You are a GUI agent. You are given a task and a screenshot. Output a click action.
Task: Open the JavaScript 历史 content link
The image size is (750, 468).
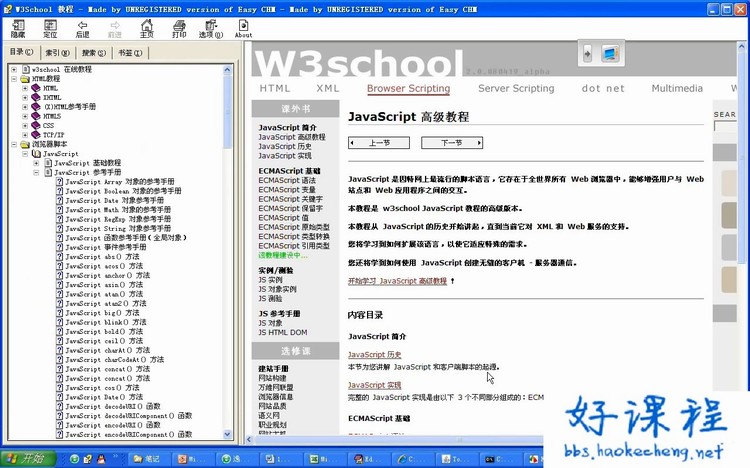tap(375, 355)
